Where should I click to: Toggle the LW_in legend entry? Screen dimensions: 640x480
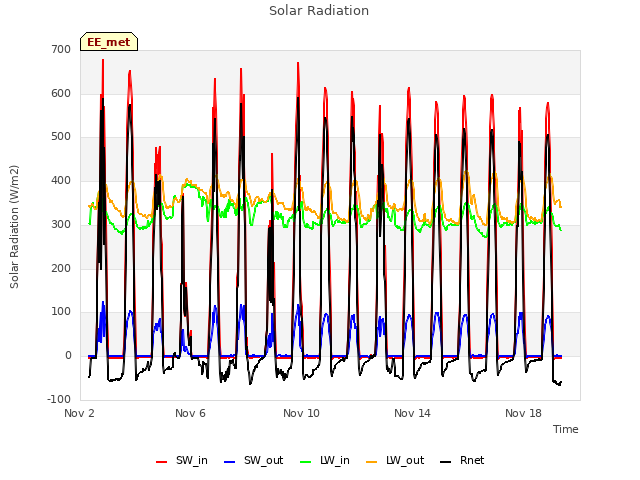coord(325,460)
